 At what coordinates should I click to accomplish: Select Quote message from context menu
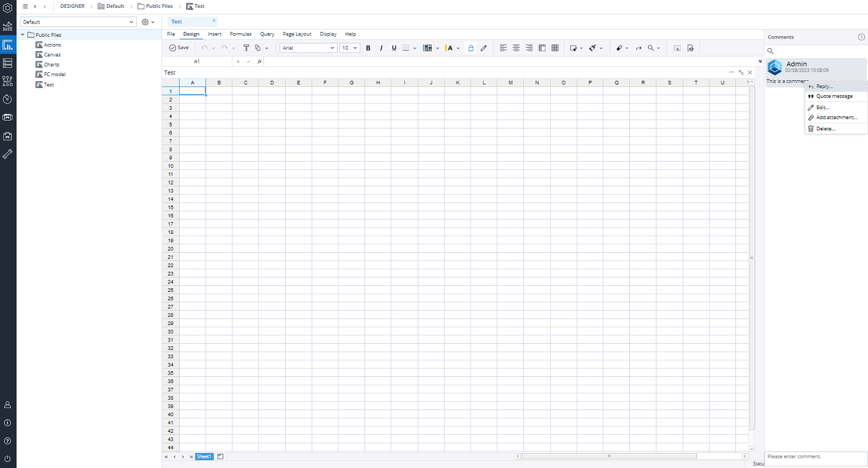pyautogui.click(x=834, y=96)
